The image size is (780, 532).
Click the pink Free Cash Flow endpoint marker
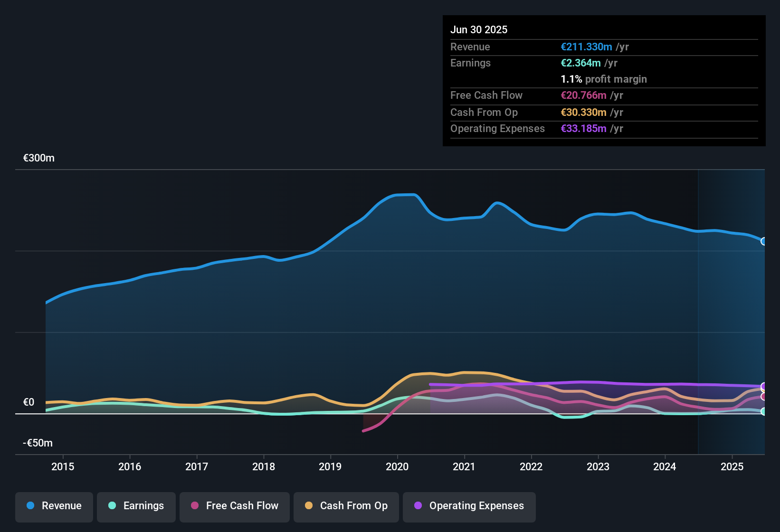click(x=763, y=397)
